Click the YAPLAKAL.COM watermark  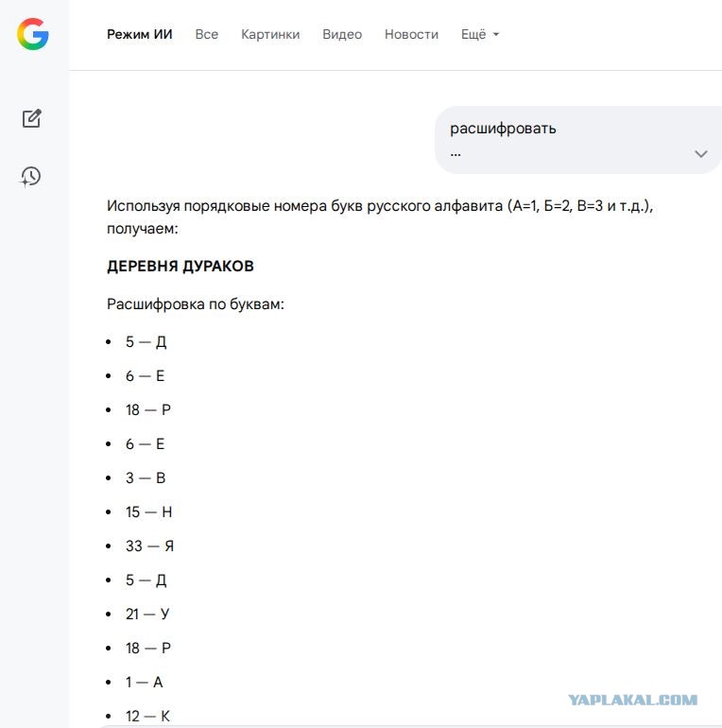633,700
